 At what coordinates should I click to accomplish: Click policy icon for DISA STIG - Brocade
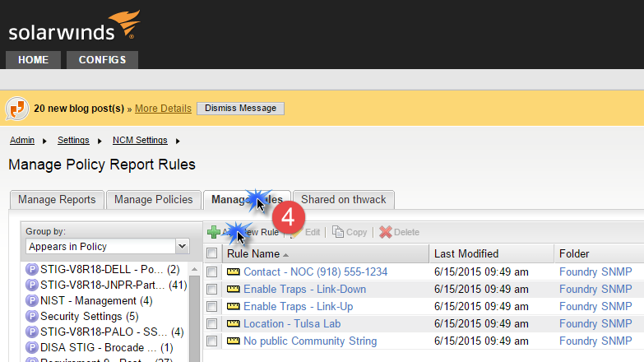coord(31,348)
